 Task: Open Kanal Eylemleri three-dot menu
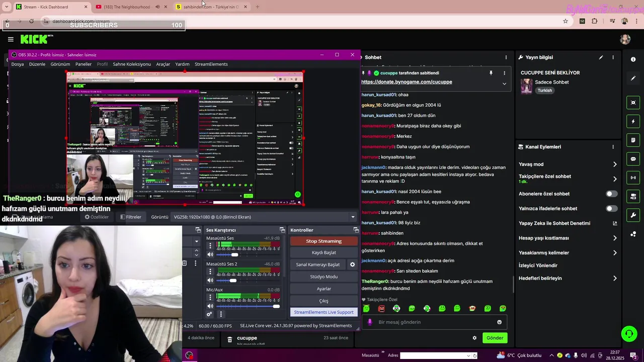(613, 147)
